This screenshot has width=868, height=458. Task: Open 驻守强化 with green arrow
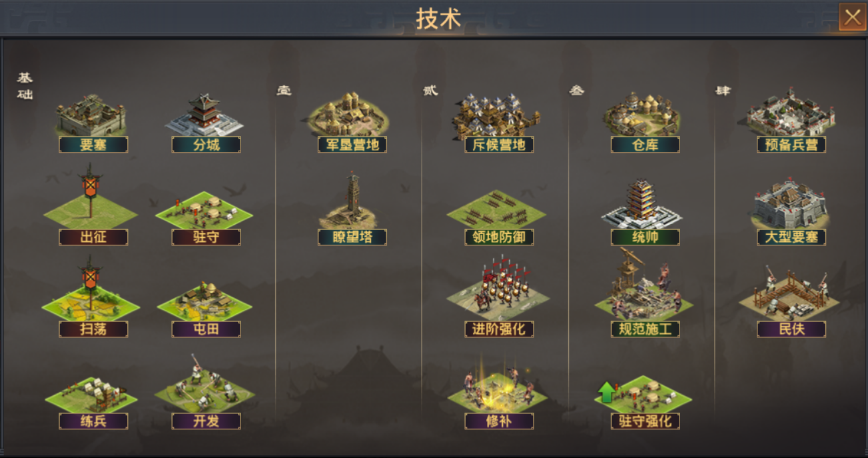pos(644,395)
